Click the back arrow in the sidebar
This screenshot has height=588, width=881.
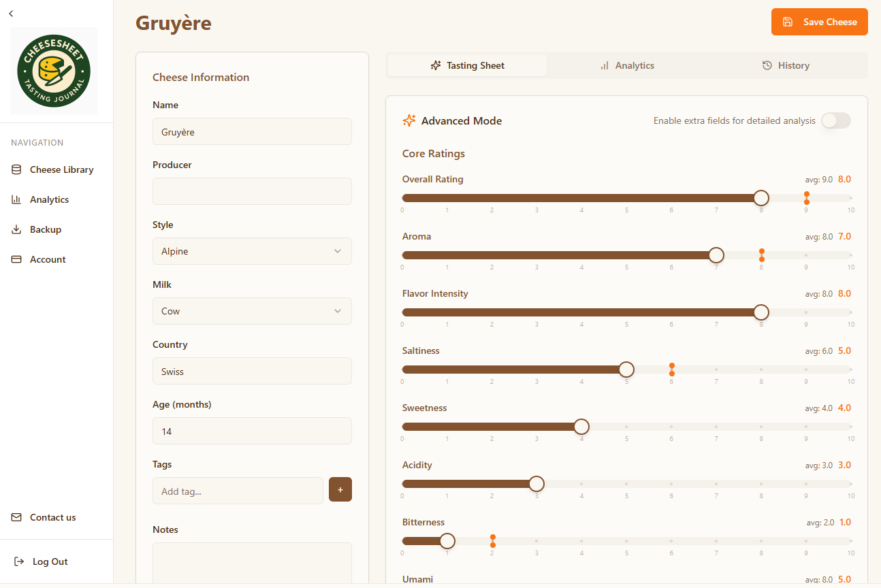(x=11, y=14)
